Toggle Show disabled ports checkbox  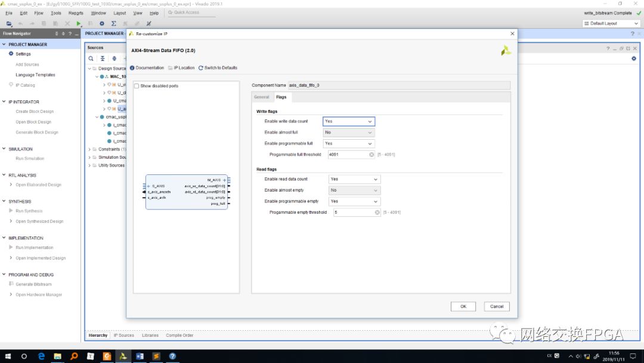(x=137, y=86)
